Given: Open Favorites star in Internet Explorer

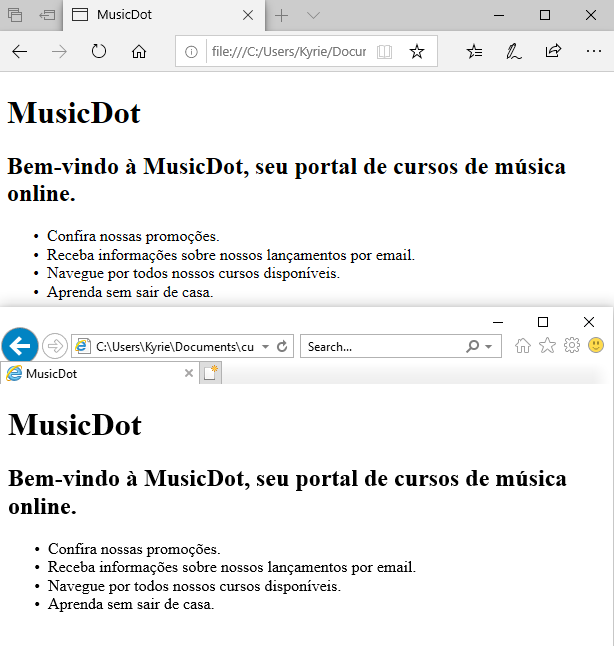Looking at the screenshot, I should (x=547, y=346).
